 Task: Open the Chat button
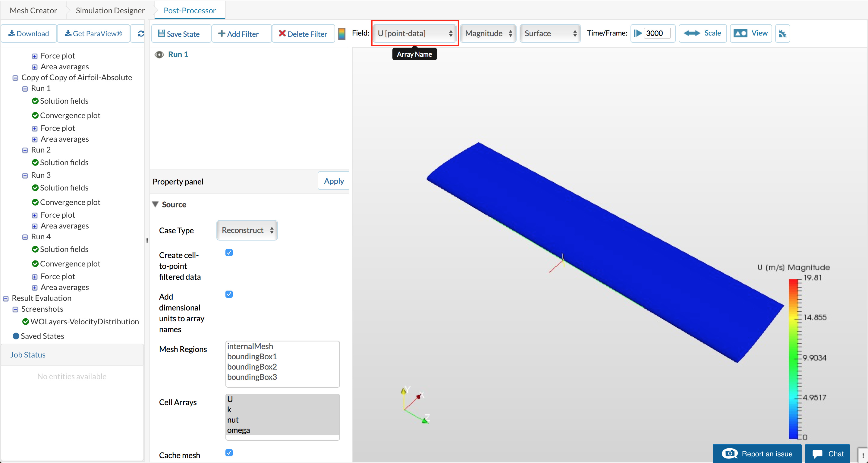click(x=828, y=454)
